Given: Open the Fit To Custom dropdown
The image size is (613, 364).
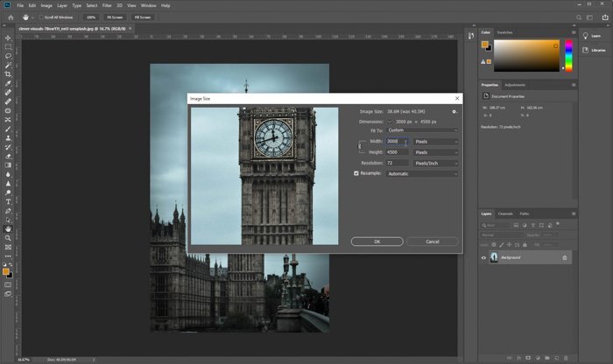Looking at the screenshot, I should click(422, 130).
